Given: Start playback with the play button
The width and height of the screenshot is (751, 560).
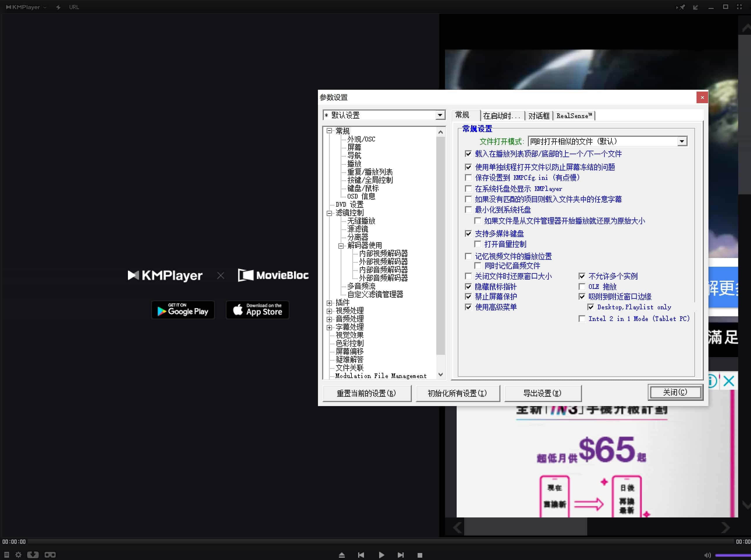Looking at the screenshot, I should coord(381,555).
